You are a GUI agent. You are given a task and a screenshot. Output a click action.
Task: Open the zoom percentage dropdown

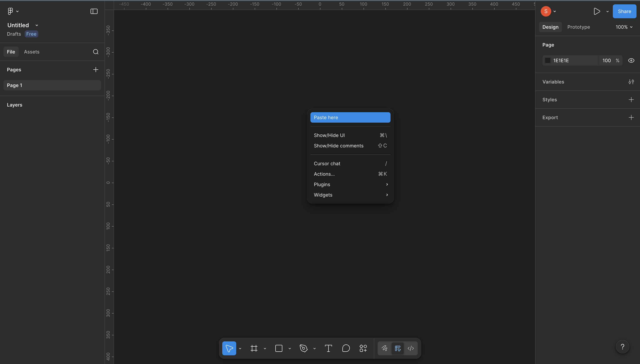tap(623, 27)
